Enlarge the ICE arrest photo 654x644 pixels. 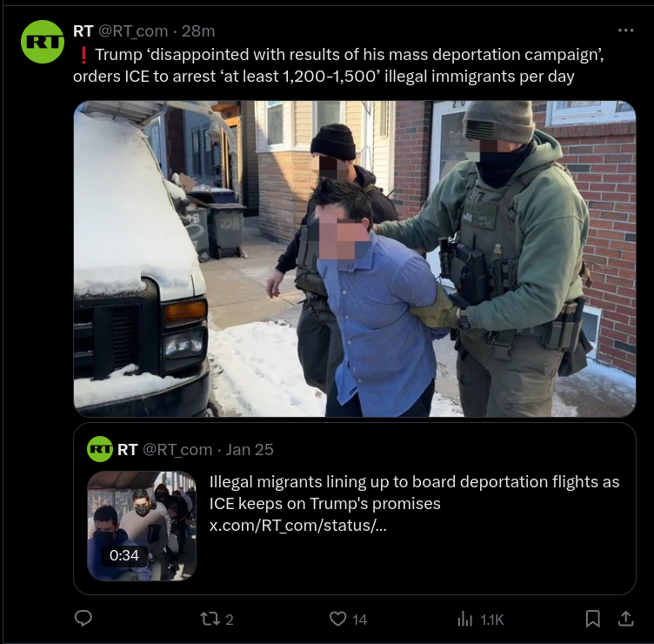pyautogui.click(x=355, y=258)
